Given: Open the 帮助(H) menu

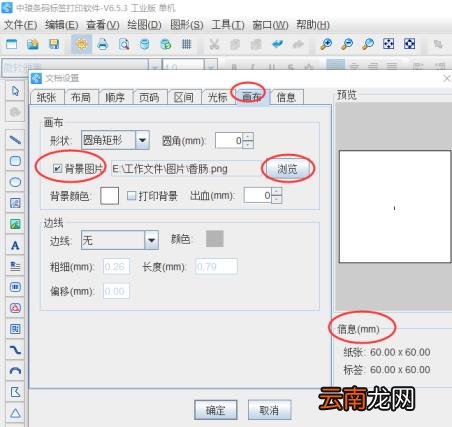Looking at the screenshot, I should [x=313, y=25].
